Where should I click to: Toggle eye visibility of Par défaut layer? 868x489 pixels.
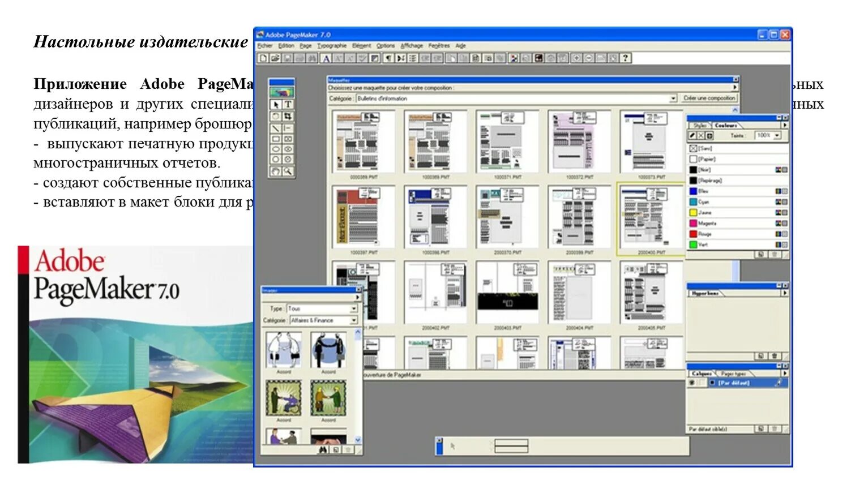tap(691, 383)
